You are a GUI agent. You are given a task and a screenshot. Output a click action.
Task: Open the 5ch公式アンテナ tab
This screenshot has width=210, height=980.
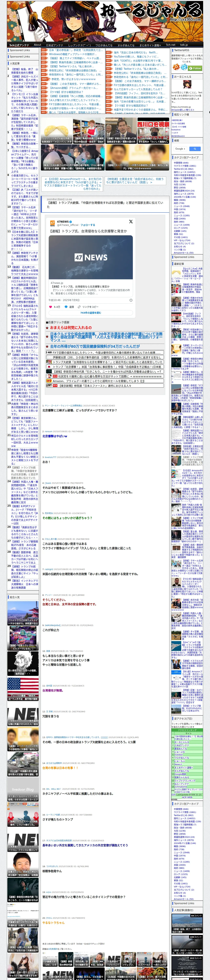click(x=19, y=45)
